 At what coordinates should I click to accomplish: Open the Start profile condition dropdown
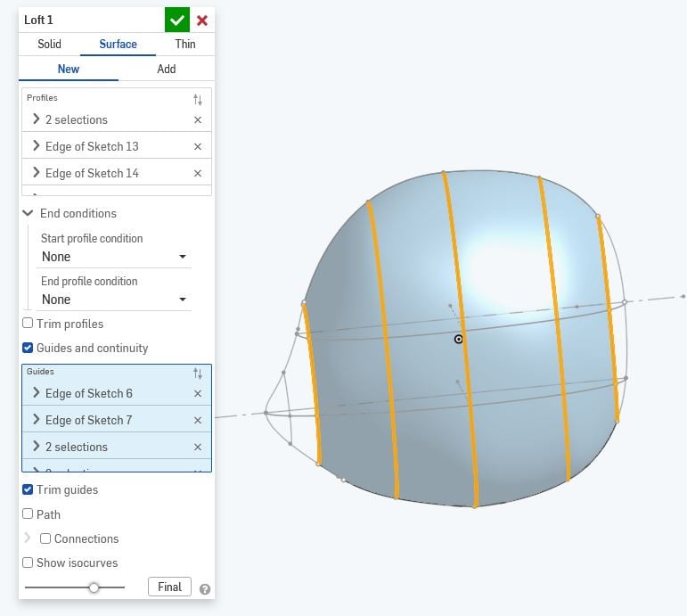114,257
